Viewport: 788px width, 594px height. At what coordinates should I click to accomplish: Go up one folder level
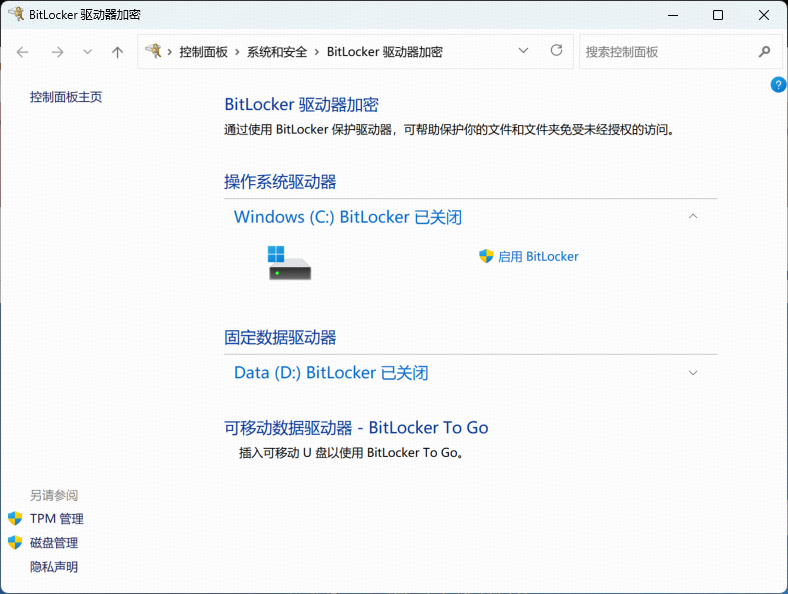click(117, 52)
